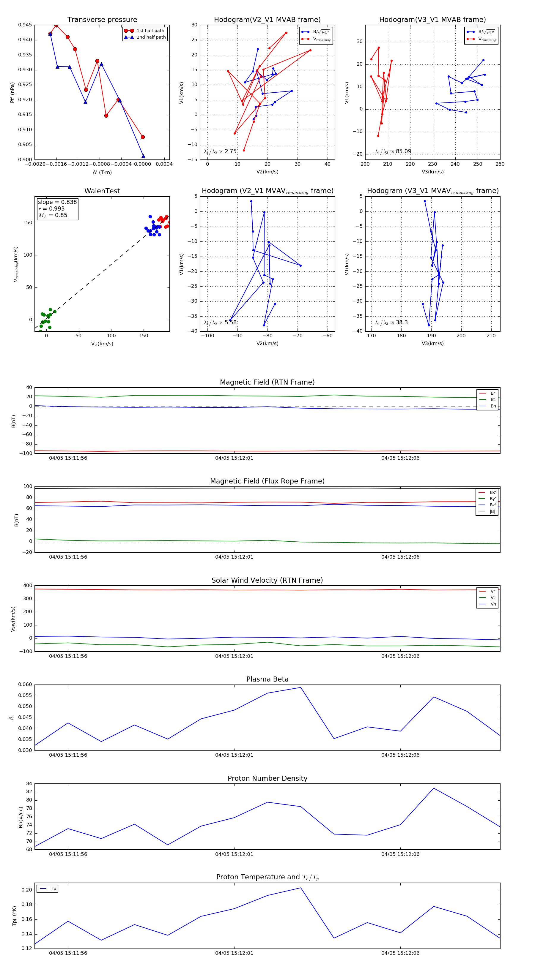Click the β_p y-axis label

pyautogui.click(x=12, y=717)
